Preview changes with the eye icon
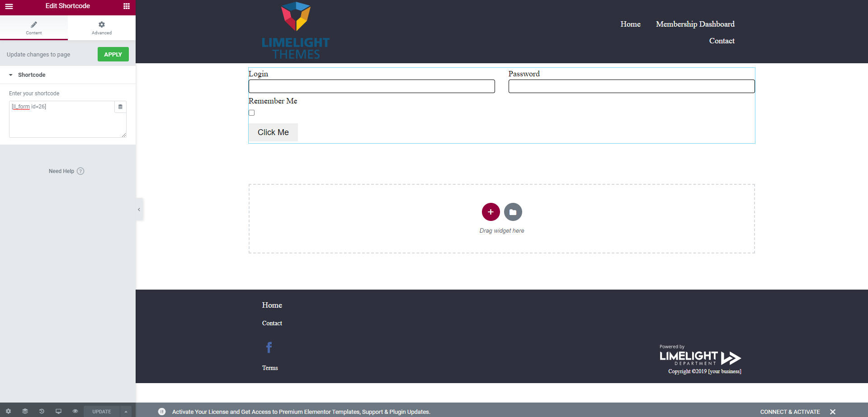Viewport: 868px width, 417px height. pos(75,411)
